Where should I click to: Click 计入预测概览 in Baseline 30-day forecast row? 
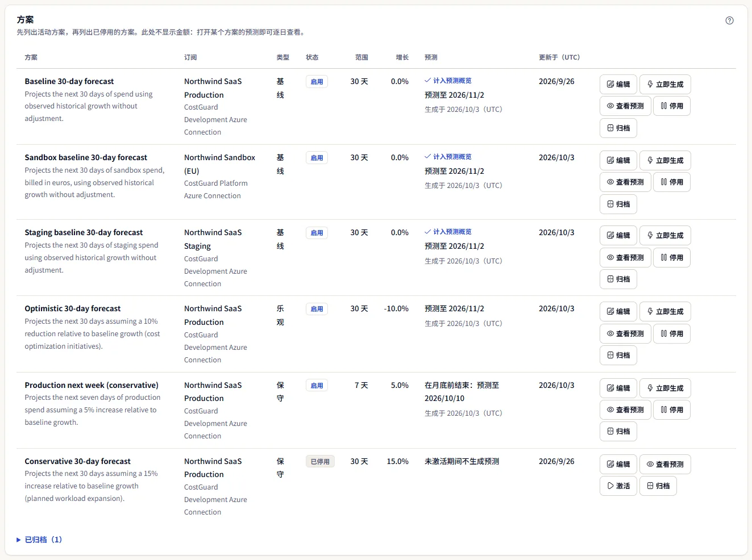coord(448,81)
